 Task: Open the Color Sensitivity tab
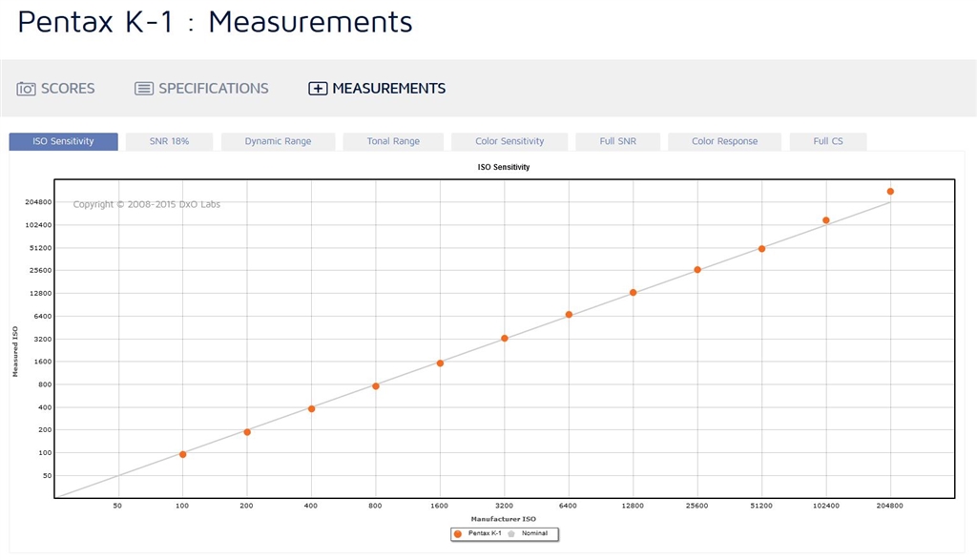[x=509, y=141]
